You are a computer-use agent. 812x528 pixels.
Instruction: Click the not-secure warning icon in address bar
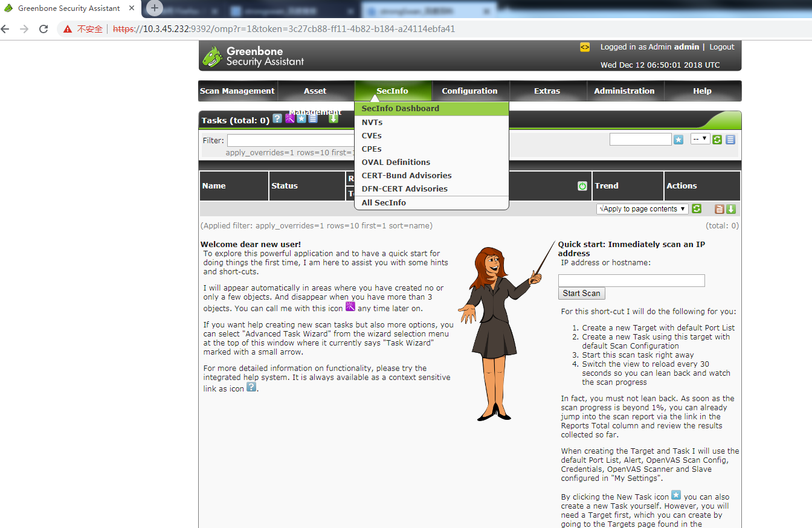coord(67,28)
